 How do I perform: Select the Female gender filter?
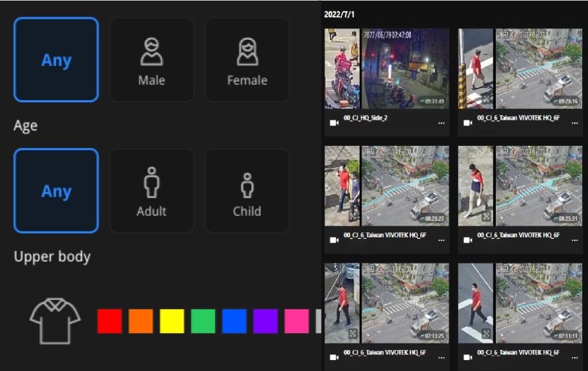pyautogui.click(x=247, y=60)
